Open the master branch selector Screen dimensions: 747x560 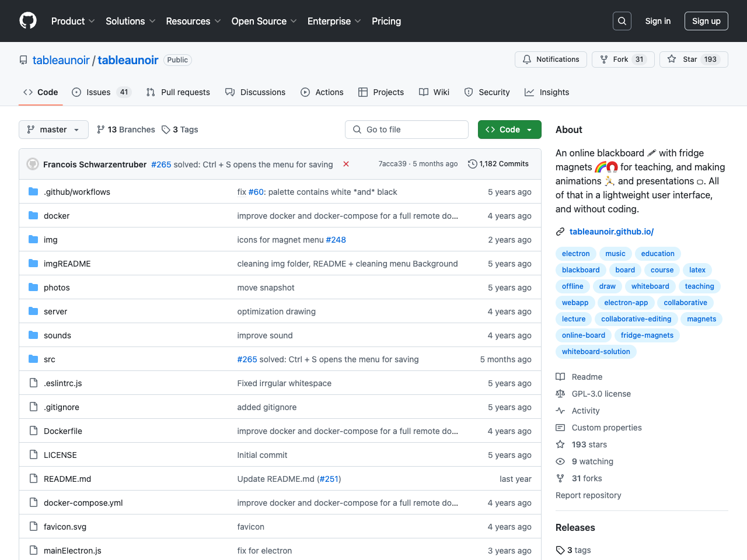click(54, 129)
